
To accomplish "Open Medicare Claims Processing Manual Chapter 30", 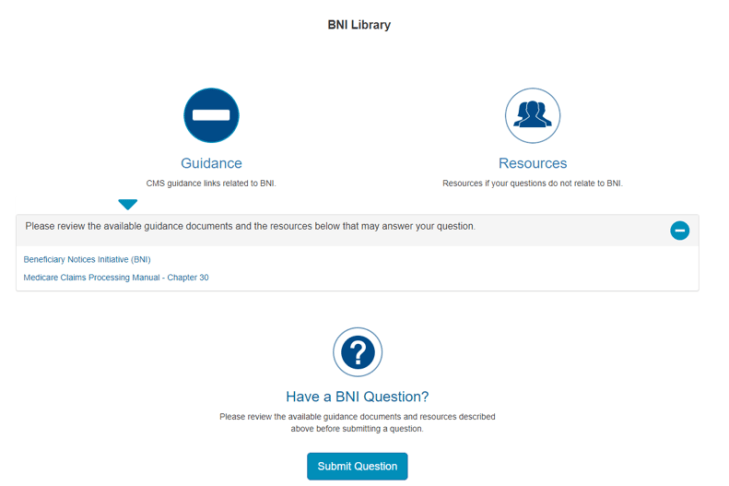I will pyautogui.click(x=116, y=277).
